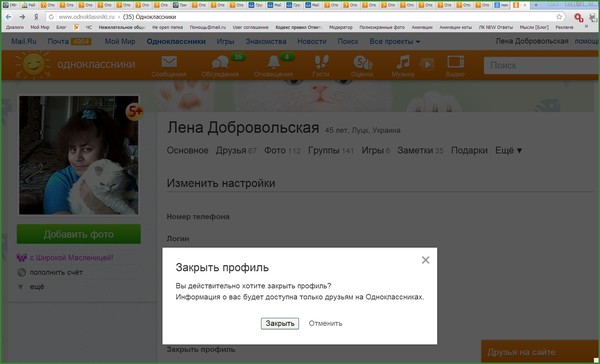
Task: Show more bookmarks via chevron
Action: [586, 27]
